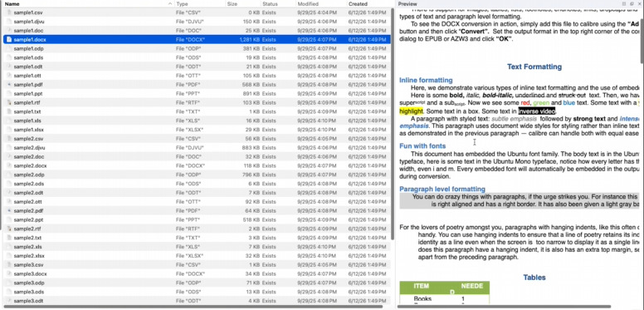This screenshot has height=310, width=644.
Task: Sort the file list by Status column
Action: click(278, 3)
